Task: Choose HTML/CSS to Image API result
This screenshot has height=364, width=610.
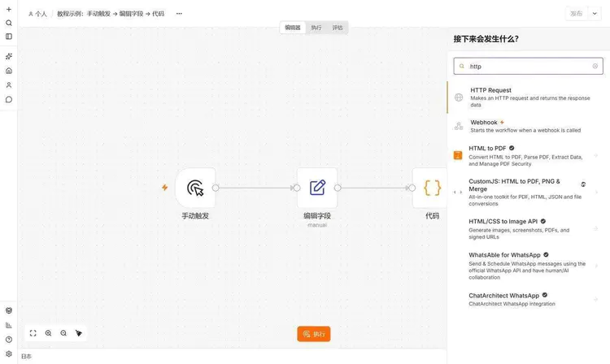Action: pyautogui.click(x=529, y=229)
